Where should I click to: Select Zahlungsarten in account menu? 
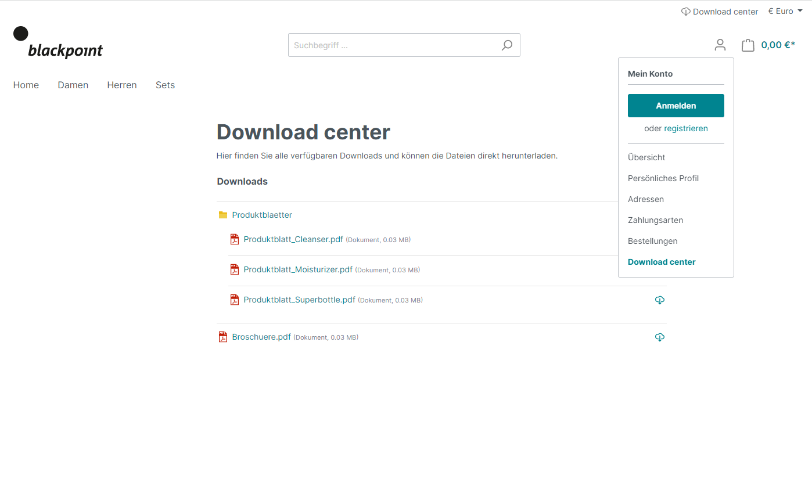pyautogui.click(x=655, y=220)
